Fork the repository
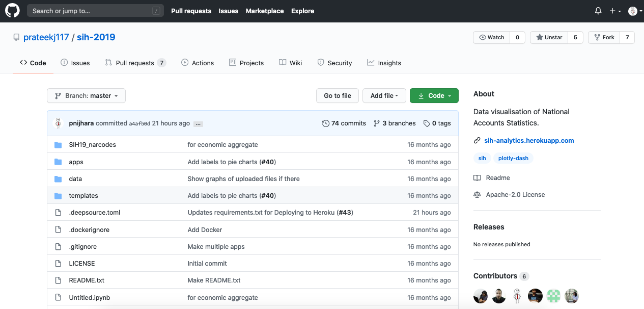 point(604,37)
